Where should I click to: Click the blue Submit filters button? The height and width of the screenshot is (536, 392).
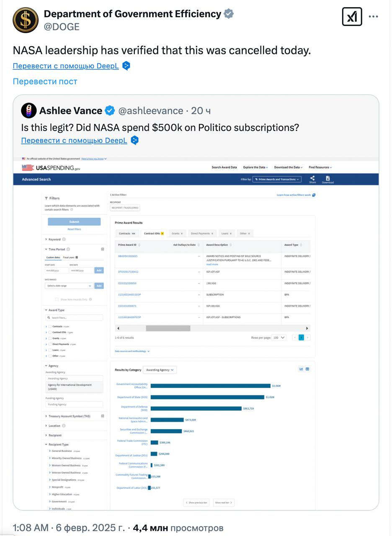(x=74, y=222)
